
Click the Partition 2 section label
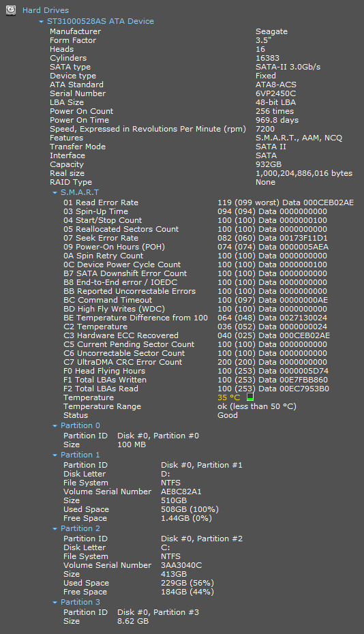[x=80, y=528]
